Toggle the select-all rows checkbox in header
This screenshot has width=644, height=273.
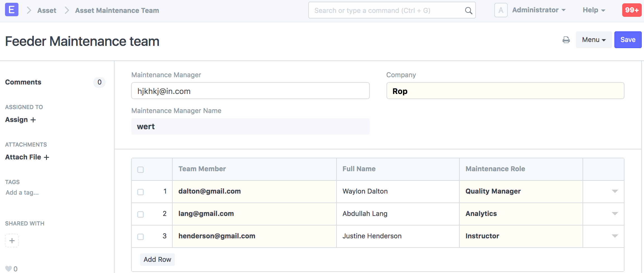(140, 170)
